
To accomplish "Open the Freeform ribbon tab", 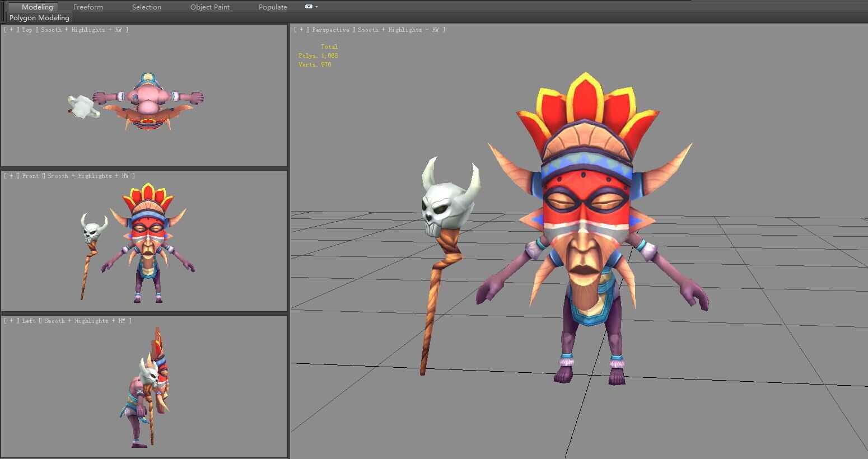I will [88, 7].
